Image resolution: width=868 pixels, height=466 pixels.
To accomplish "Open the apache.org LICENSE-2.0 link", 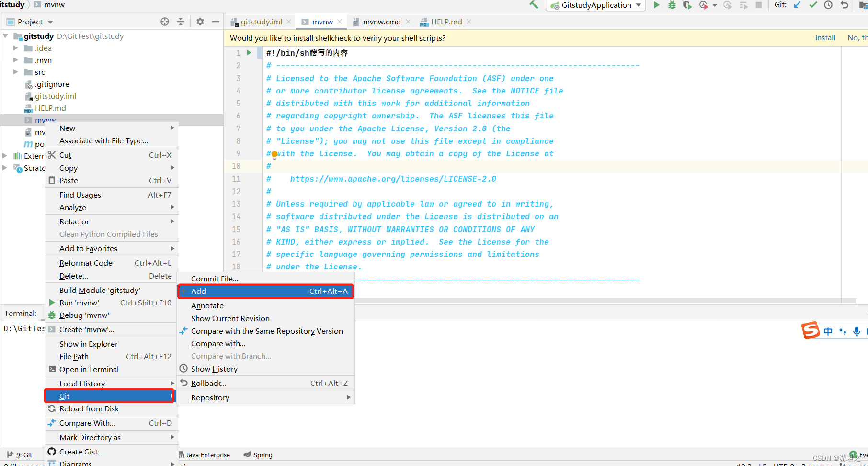I will tap(393, 179).
